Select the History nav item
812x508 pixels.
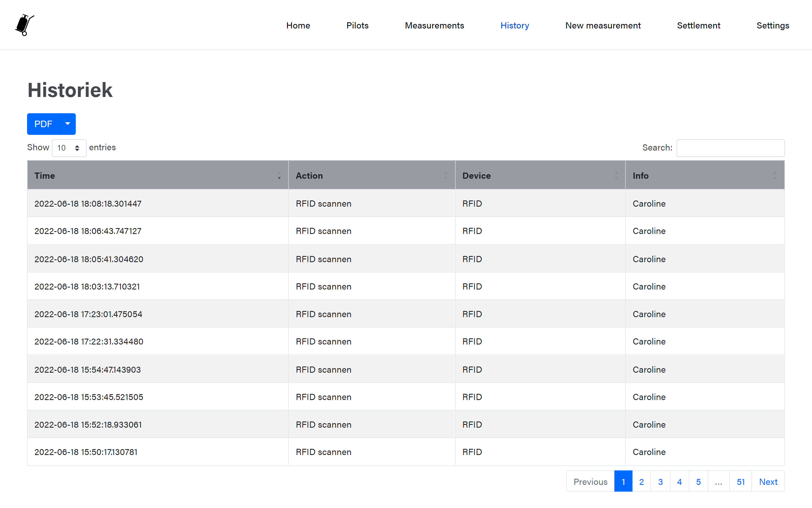pos(514,26)
